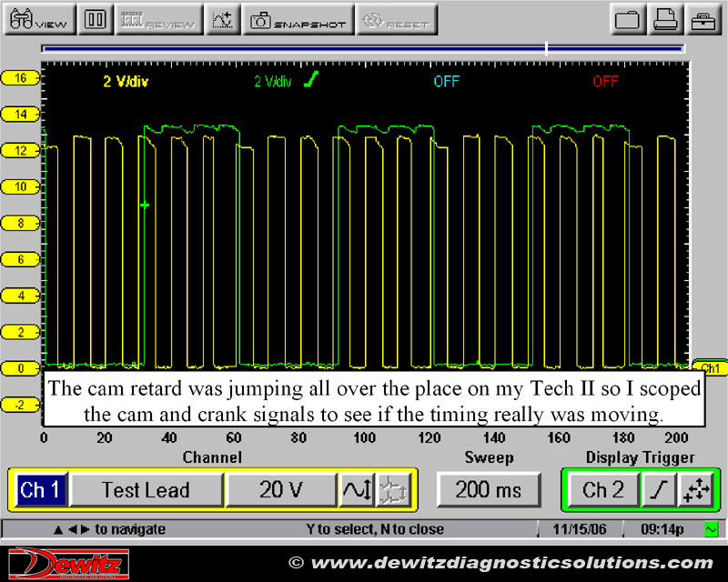The image size is (728, 582).
Task: Click the printer icon
Action: pyautogui.click(x=663, y=19)
